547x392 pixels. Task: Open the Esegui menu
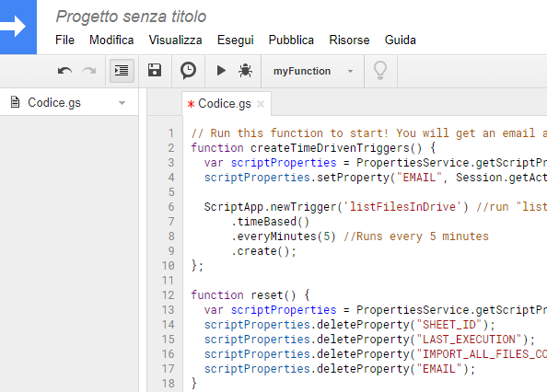coord(236,40)
